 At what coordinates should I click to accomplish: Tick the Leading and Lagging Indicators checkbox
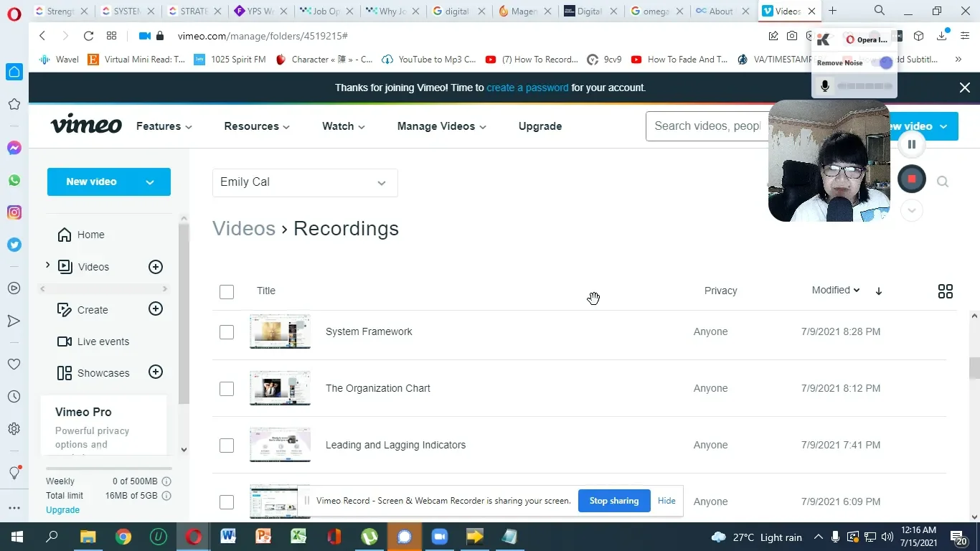coord(227,446)
